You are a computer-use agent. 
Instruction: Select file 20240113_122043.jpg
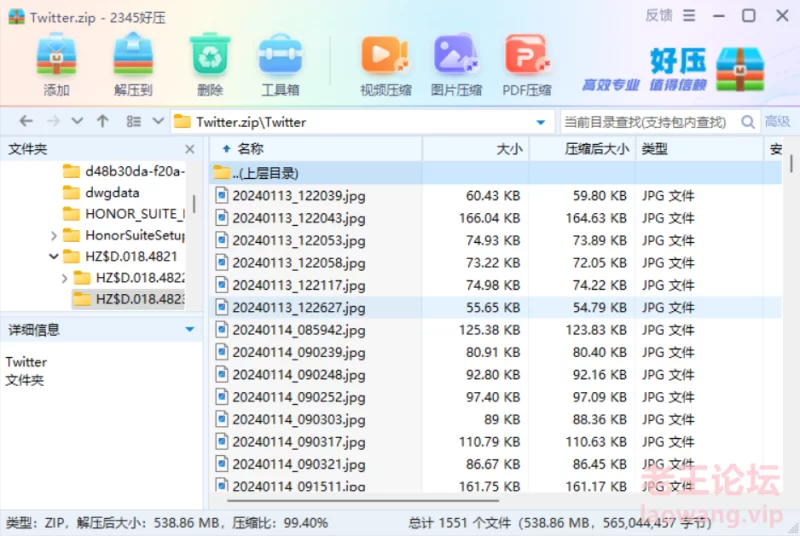(495, 218)
